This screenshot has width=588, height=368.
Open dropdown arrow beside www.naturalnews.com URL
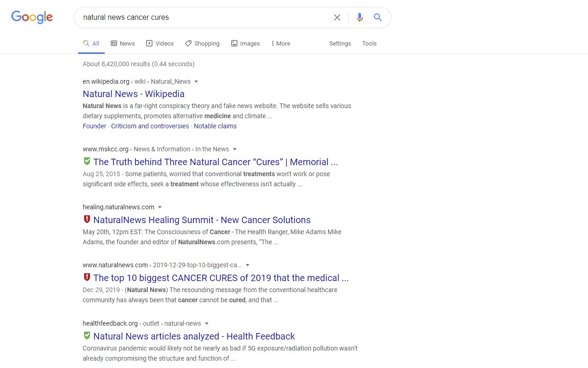248,265
